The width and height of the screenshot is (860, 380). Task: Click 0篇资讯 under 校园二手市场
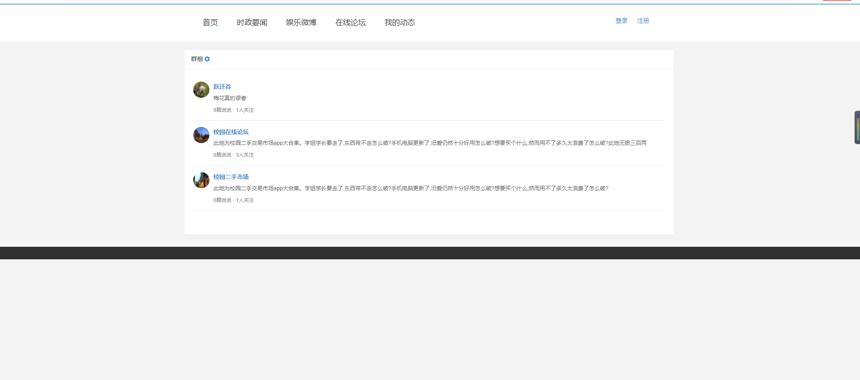pyautogui.click(x=223, y=200)
